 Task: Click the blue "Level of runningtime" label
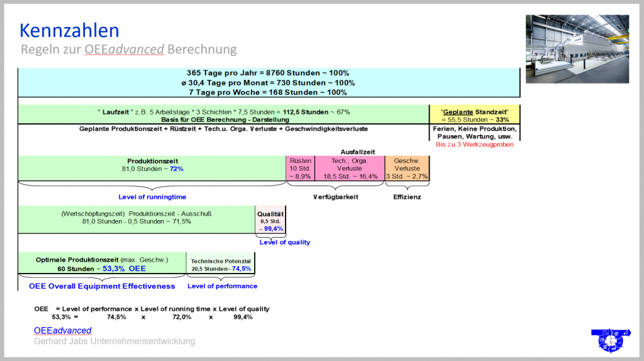[152, 197]
